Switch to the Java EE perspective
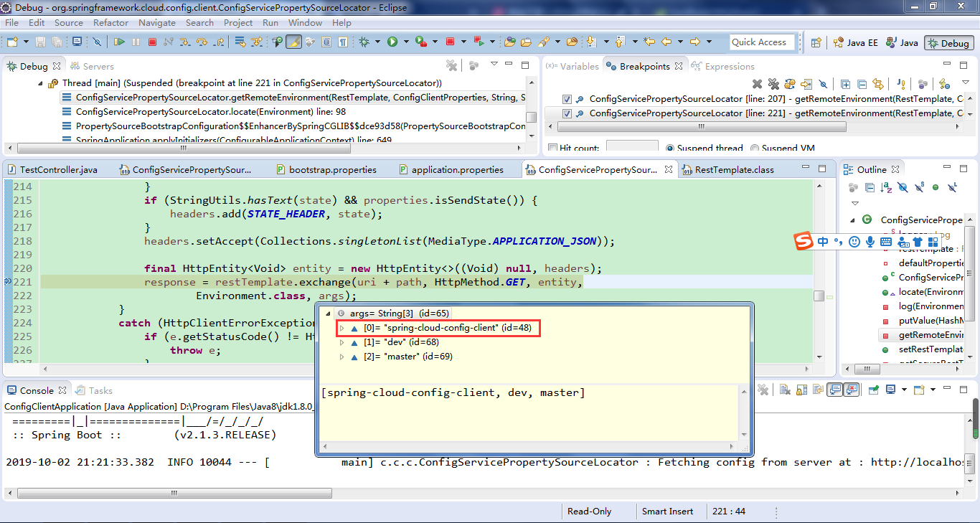980x523 pixels. coord(856,42)
